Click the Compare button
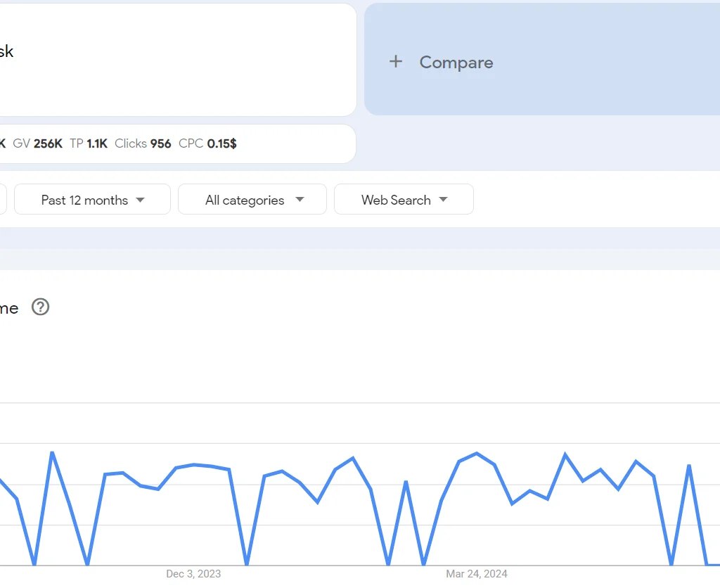This screenshot has height=588, width=720. click(x=456, y=62)
